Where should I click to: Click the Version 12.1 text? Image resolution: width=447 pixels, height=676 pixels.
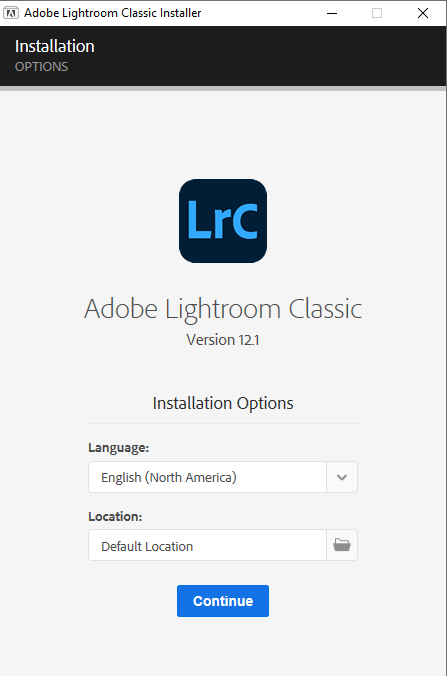coord(223,340)
